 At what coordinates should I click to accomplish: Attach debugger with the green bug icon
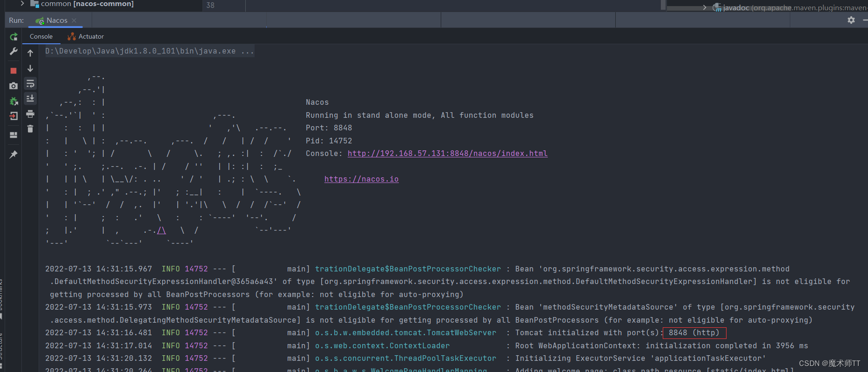click(13, 101)
